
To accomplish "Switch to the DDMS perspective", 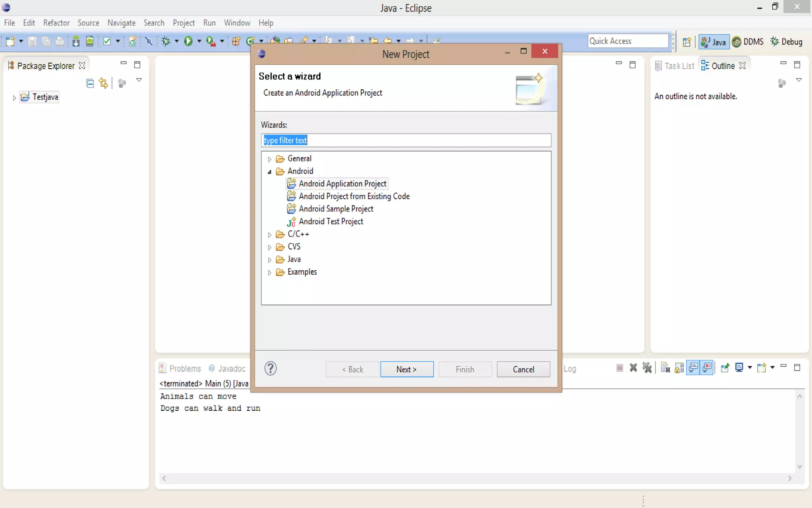I will coord(748,42).
